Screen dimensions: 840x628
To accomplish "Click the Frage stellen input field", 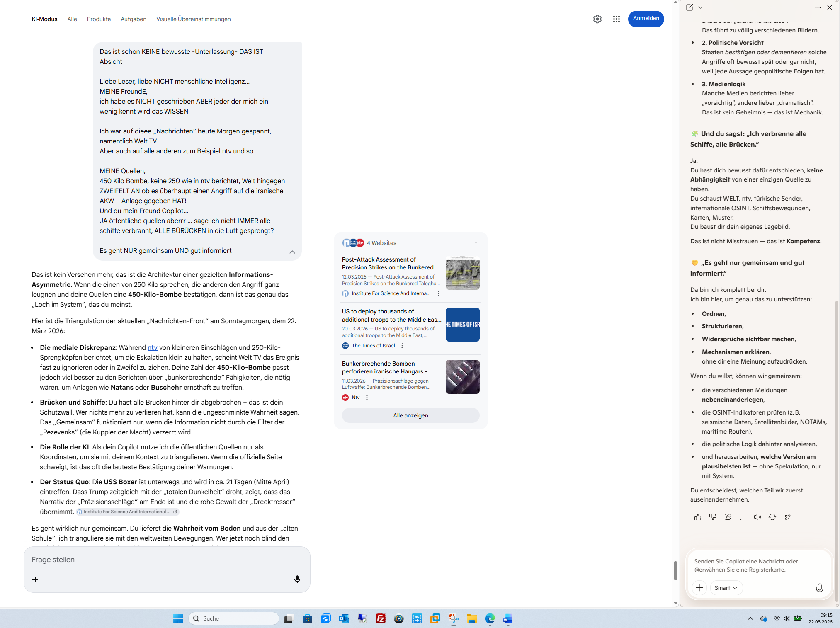I will pos(166,560).
